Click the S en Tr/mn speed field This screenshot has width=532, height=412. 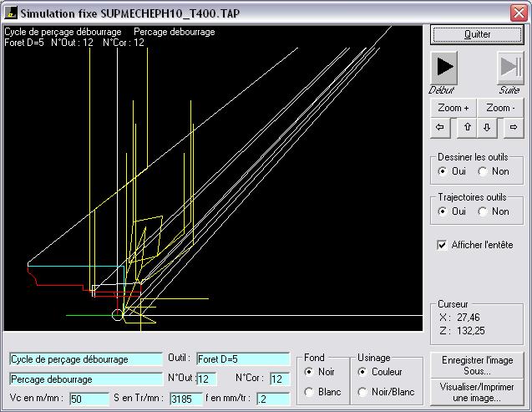pos(186,399)
